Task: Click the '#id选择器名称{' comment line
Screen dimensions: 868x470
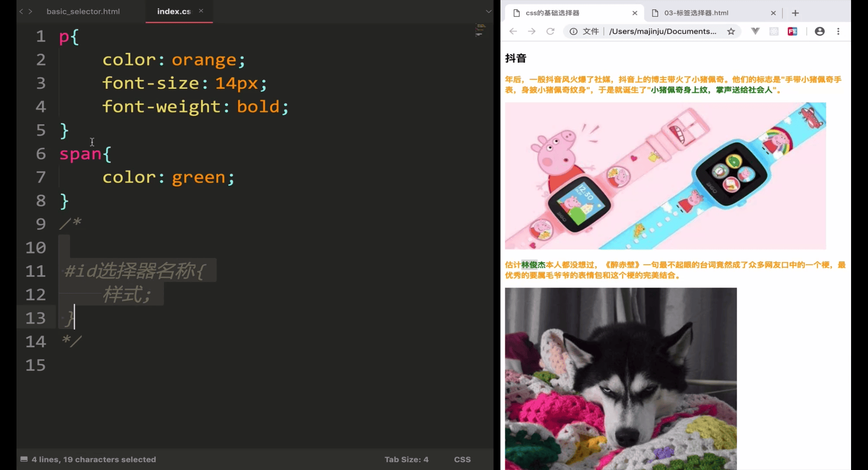Action: coord(135,271)
